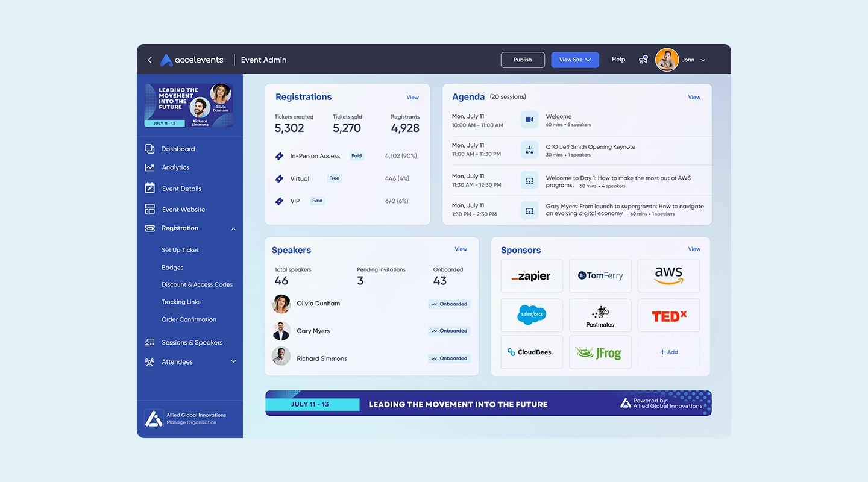Click the video icon on the Welcome session
The image size is (868, 482).
529,119
